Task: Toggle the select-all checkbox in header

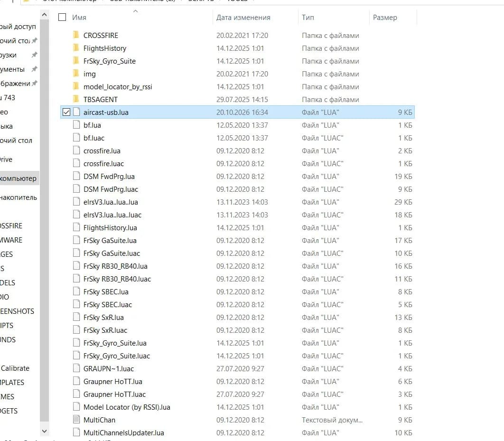Action: [x=62, y=17]
